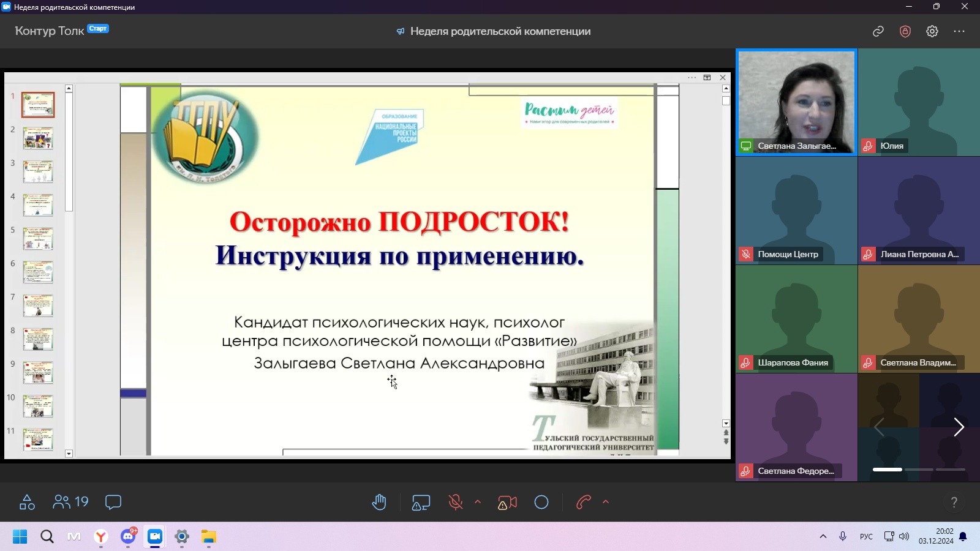Screen dimensions: 980x551
Task: Turn on the camera
Action: [x=507, y=503]
